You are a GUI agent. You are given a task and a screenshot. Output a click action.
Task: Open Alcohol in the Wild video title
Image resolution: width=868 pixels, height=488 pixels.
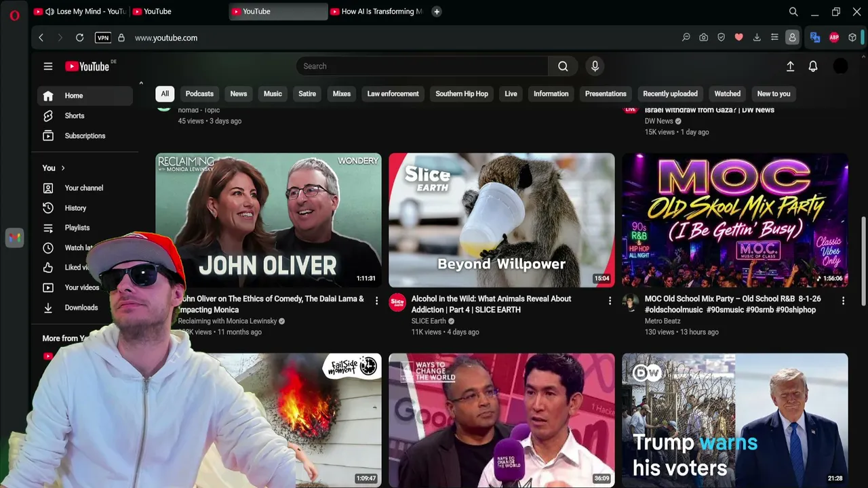click(491, 304)
